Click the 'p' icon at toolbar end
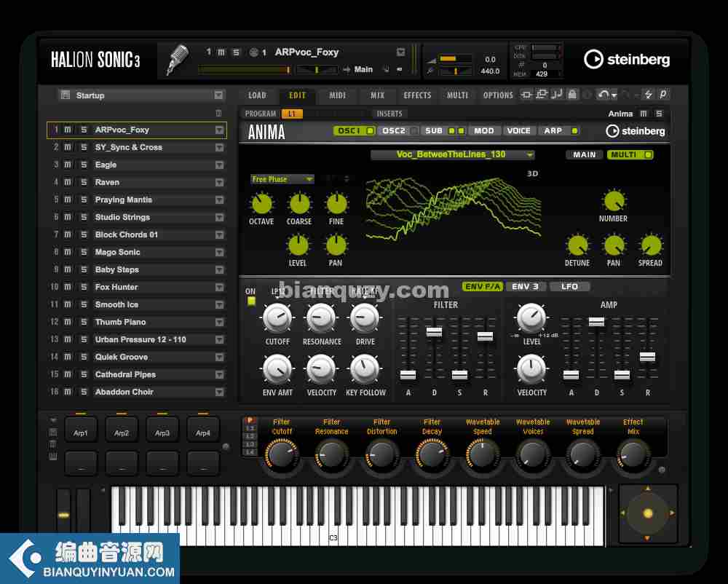The image size is (728, 584). (663, 95)
